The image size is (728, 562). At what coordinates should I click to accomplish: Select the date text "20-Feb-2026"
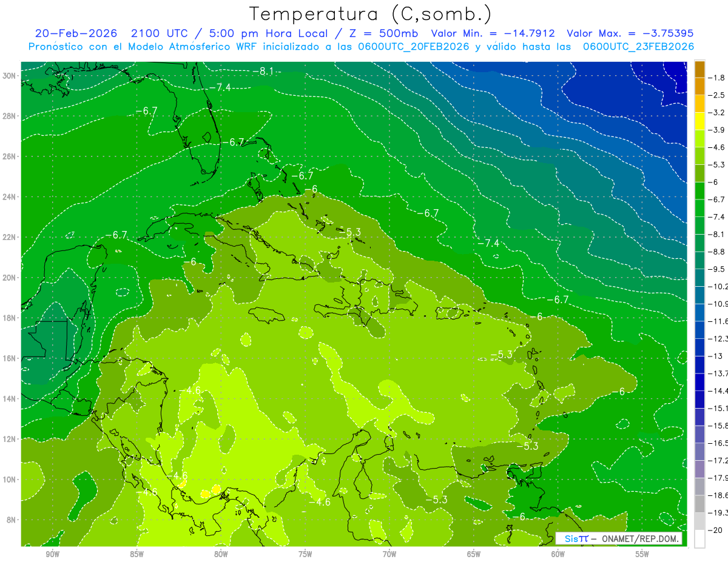(78, 34)
